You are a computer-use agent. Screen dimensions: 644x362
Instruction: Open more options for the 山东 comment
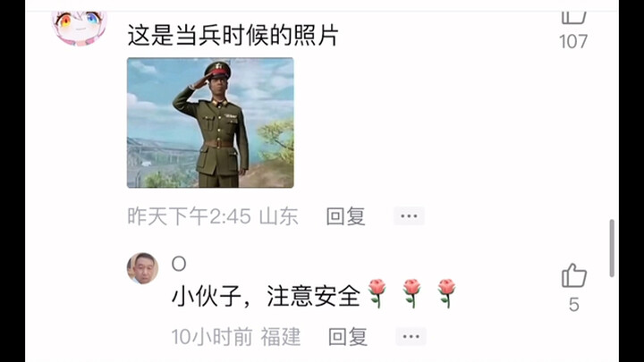click(409, 216)
